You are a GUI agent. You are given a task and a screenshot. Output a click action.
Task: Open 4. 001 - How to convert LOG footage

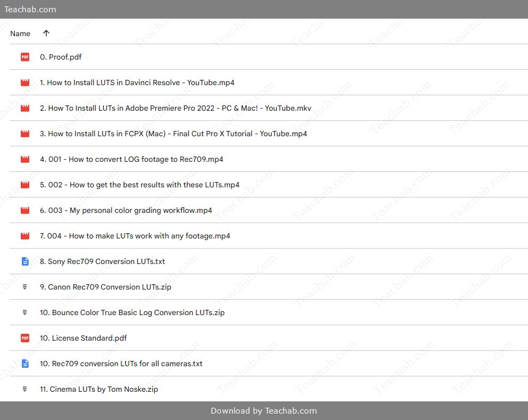[x=131, y=159]
